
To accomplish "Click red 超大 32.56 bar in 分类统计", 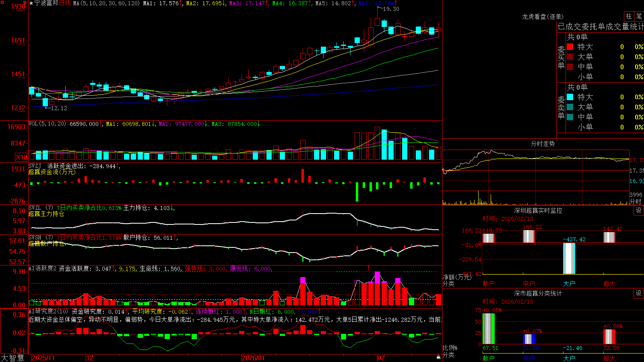I will [609, 337].
